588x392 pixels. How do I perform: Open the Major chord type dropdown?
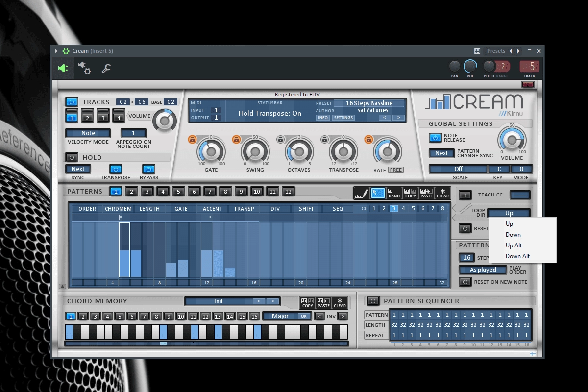click(x=287, y=316)
